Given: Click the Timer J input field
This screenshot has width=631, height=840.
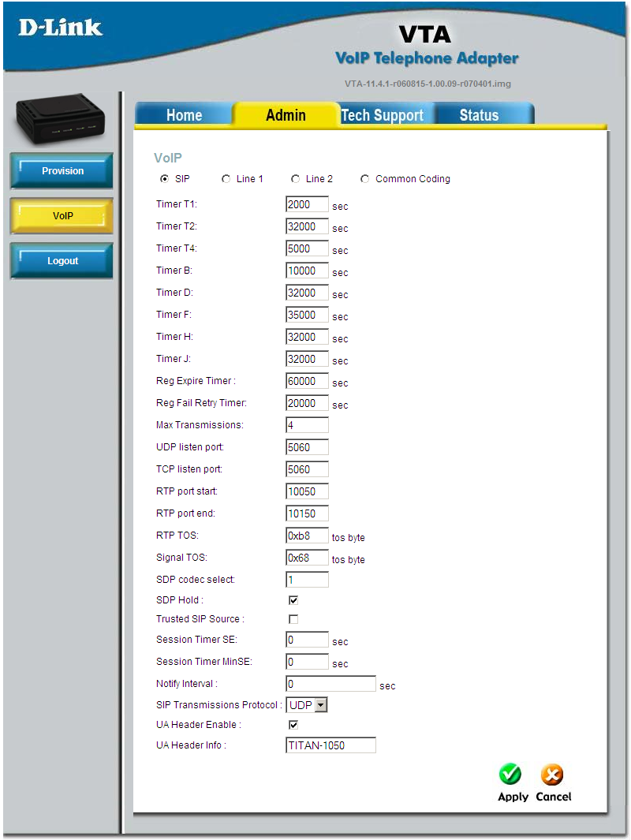Looking at the screenshot, I should 307,359.
